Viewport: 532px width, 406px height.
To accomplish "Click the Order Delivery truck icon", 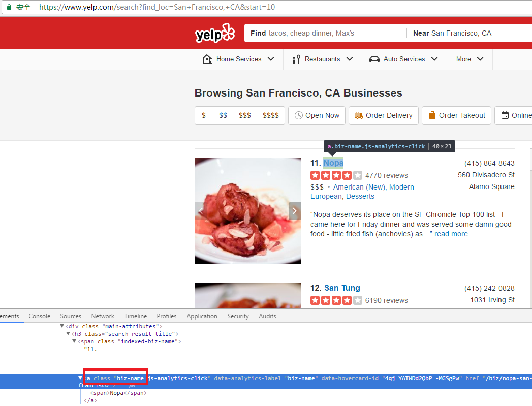I will pos(359,115).
